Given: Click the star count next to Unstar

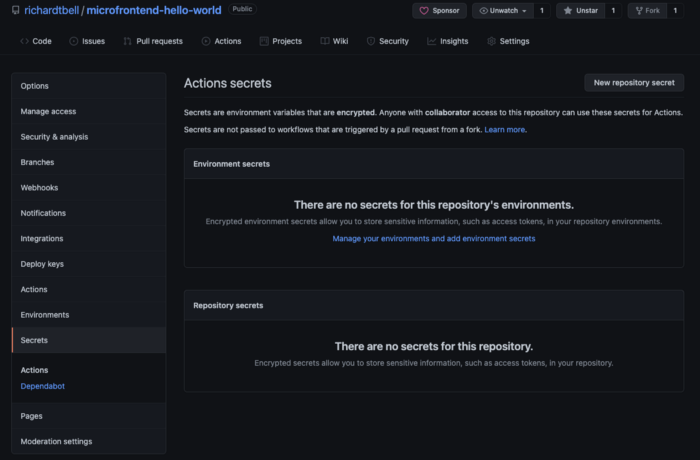Looking at the screenshot, I should [613, 11].
